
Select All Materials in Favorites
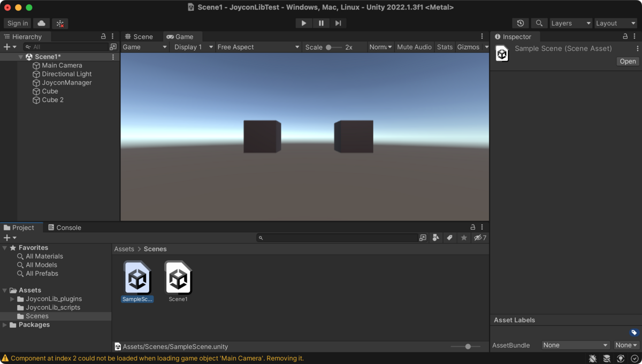44,256
